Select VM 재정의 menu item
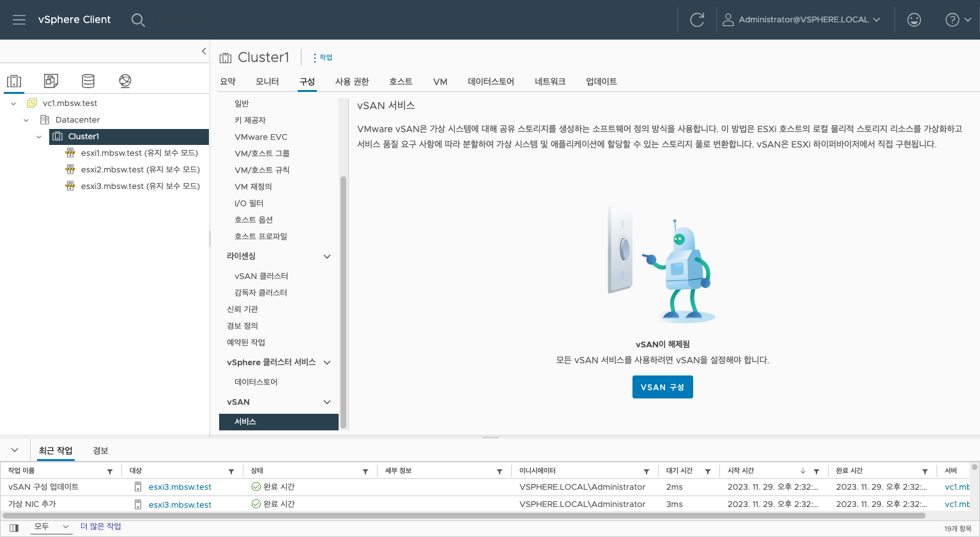The image size is (980, 537). click(x=253, y=186)
